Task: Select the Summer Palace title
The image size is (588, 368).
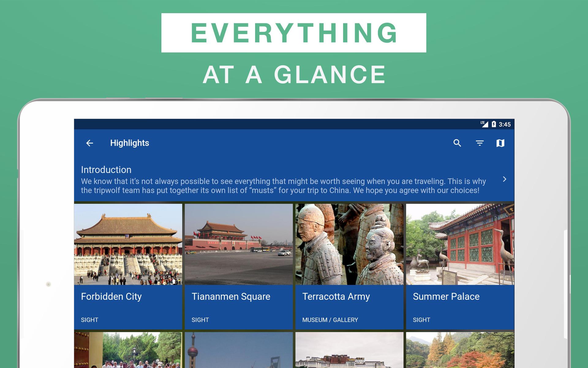Action: tap(446, 297)
